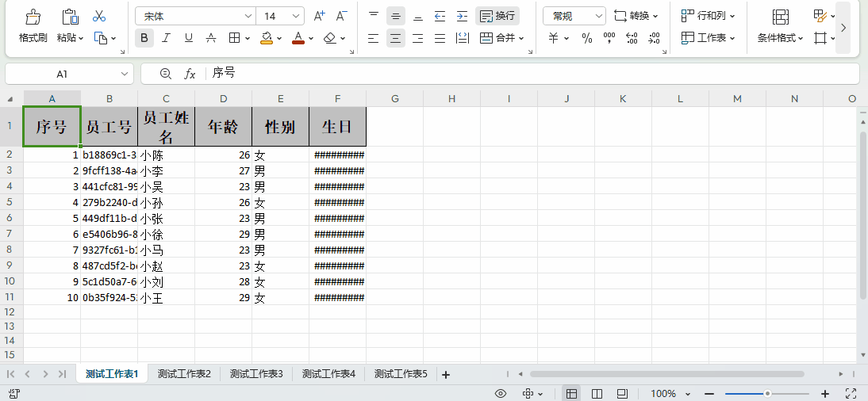
Task: Click the increase font size icon
Action: coord(319,16)
